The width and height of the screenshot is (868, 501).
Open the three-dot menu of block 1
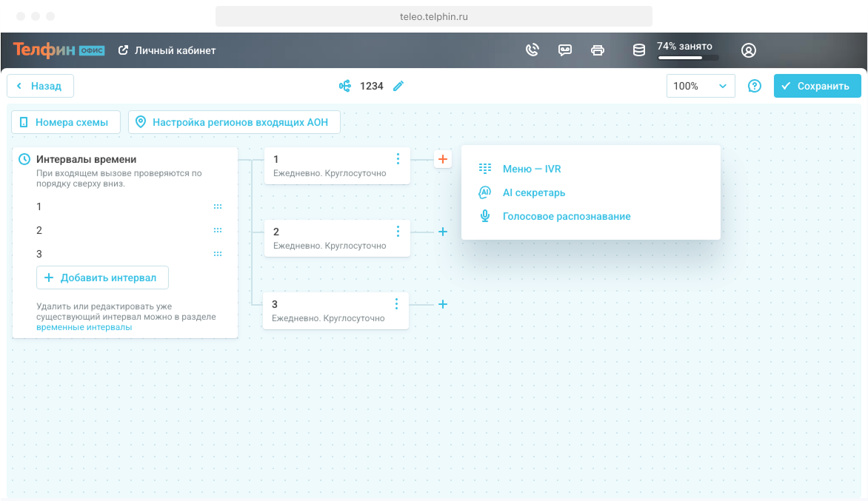(x=398, y=159)
